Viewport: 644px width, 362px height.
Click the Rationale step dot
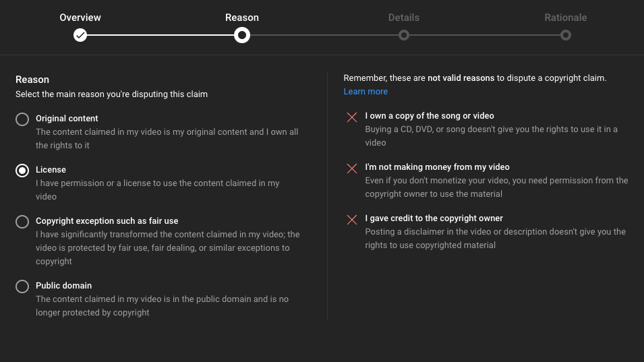pos(566,35)
